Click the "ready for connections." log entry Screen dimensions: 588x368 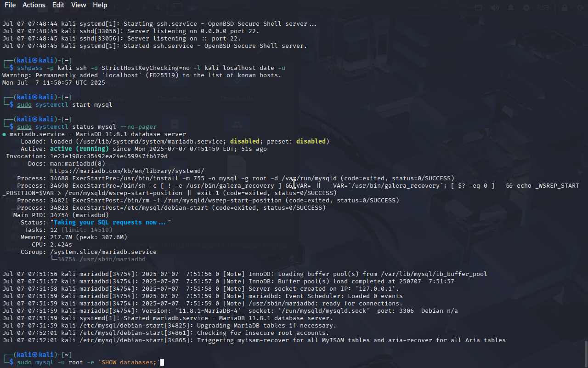tap(203, 304)
